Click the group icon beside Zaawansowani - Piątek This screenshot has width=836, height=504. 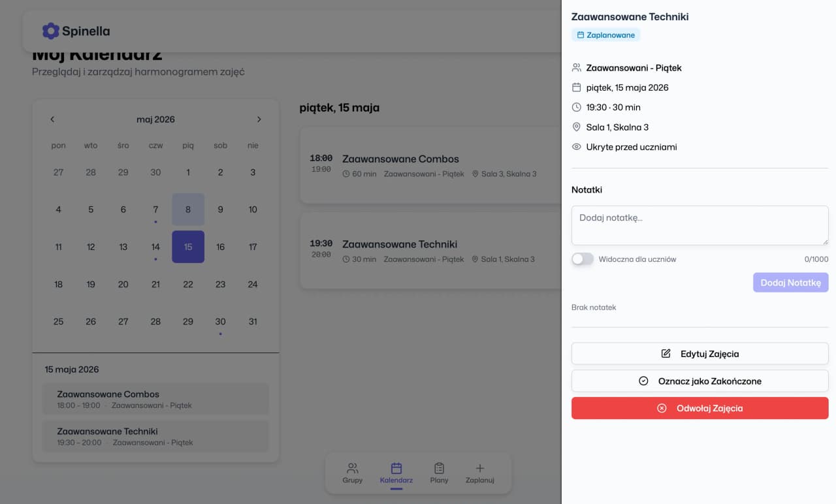(x=576, y=68)
